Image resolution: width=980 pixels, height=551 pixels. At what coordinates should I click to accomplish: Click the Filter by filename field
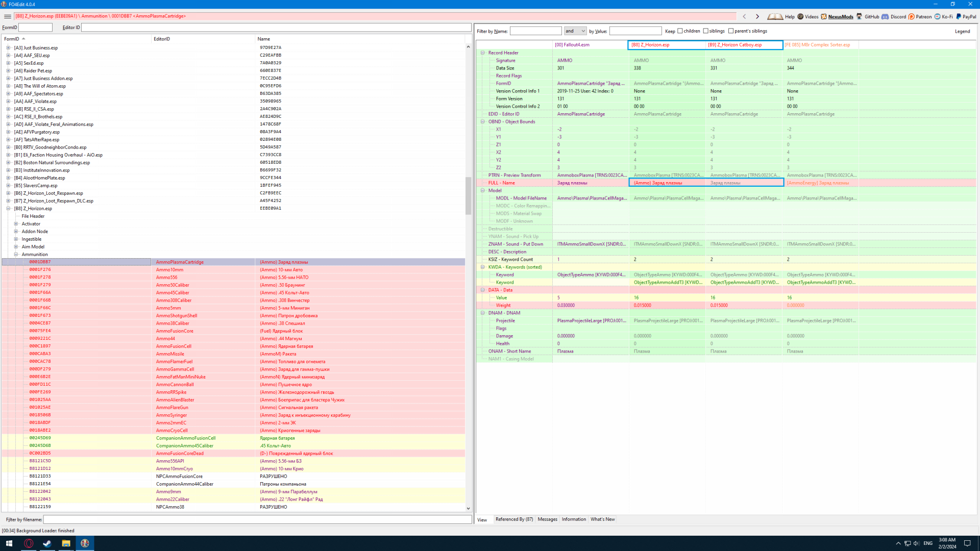257,519
